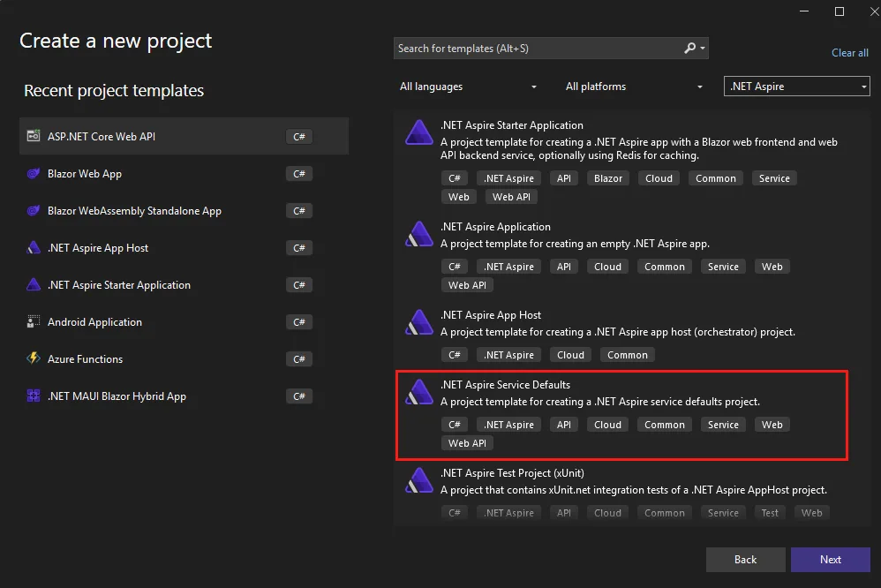Screen dimensions: 881x588
Task: Expand the search box history arrow
Action: 700,48
